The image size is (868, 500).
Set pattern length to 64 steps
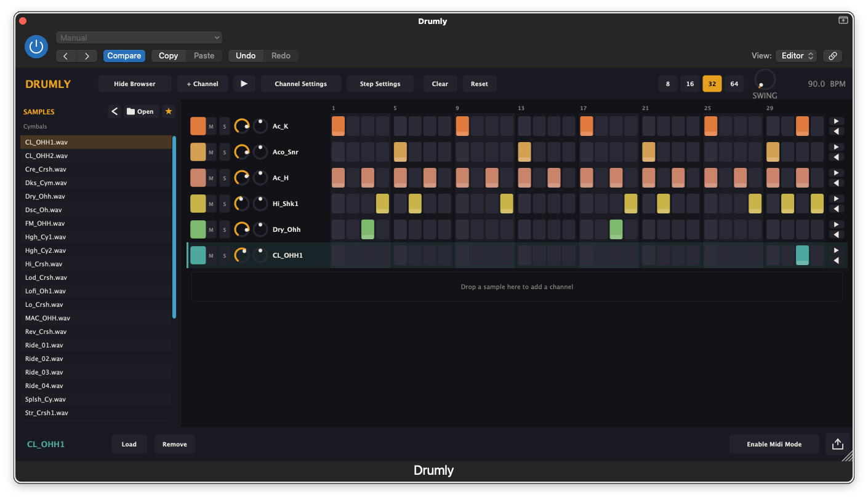point(734,84)
